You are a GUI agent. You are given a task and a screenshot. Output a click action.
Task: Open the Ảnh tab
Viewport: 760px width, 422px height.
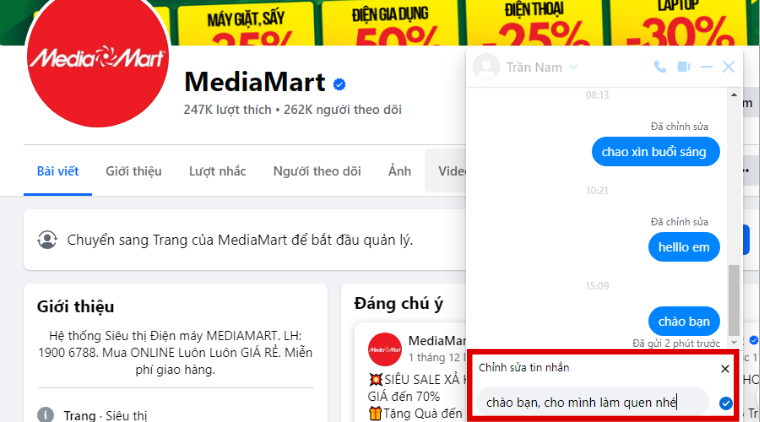[x=399, y=171]
